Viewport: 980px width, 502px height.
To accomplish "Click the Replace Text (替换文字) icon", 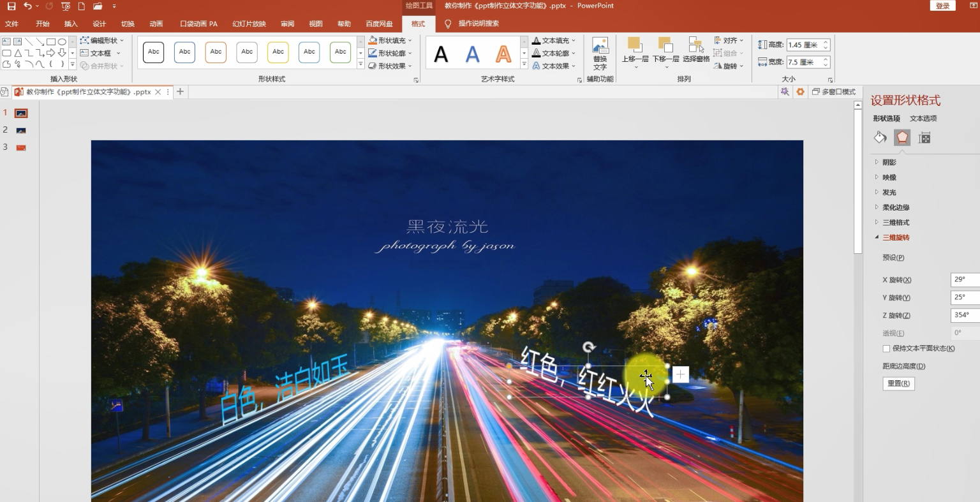I will click(x=600, y=54).
